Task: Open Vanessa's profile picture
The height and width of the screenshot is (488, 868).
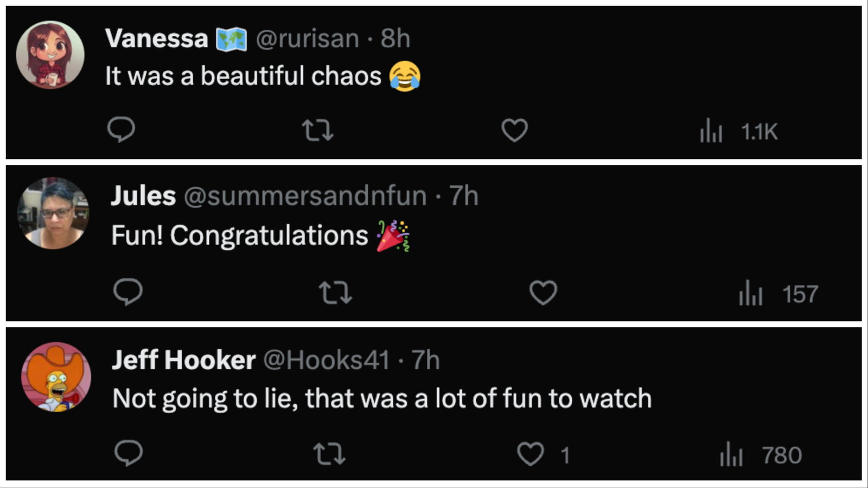Action: point(50,54)
